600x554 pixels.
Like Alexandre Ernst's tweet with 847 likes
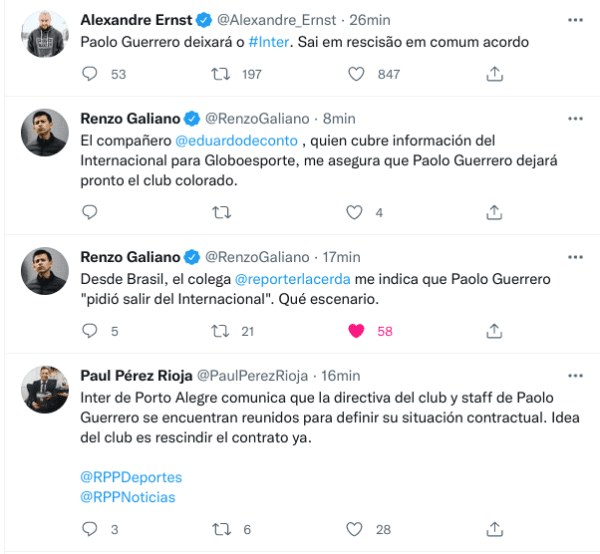[357, 74]
